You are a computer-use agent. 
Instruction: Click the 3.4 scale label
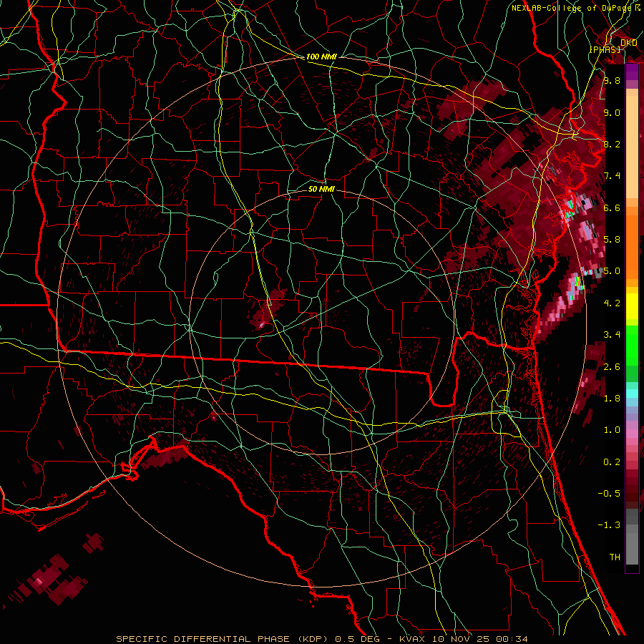(612, 335)
